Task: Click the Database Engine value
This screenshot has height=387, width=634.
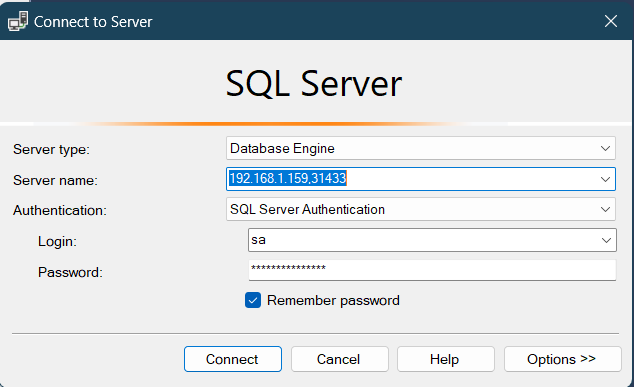Action: pyautogui.click(x=282, y=148)
